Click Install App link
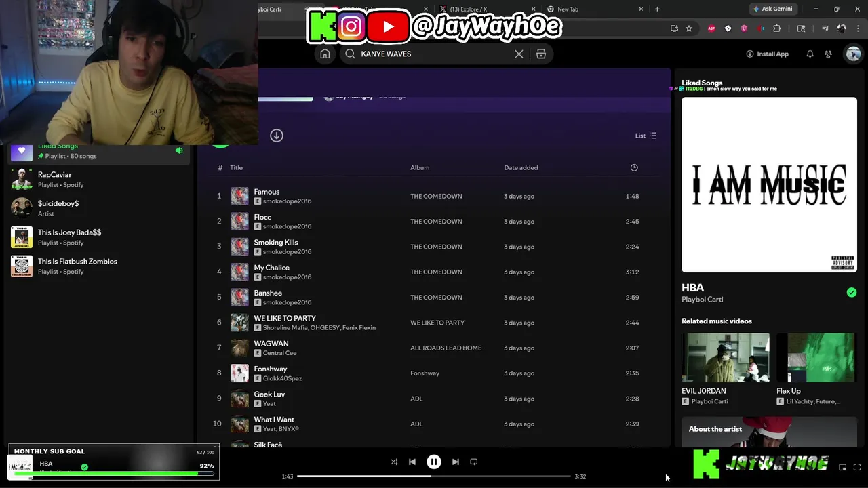The width and height of the screenshot is (868, 488). tap(767, 54)
